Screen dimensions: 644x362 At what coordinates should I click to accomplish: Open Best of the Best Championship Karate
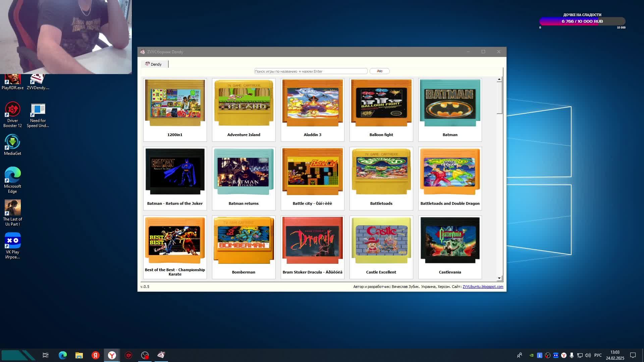(x=175, y=247)
